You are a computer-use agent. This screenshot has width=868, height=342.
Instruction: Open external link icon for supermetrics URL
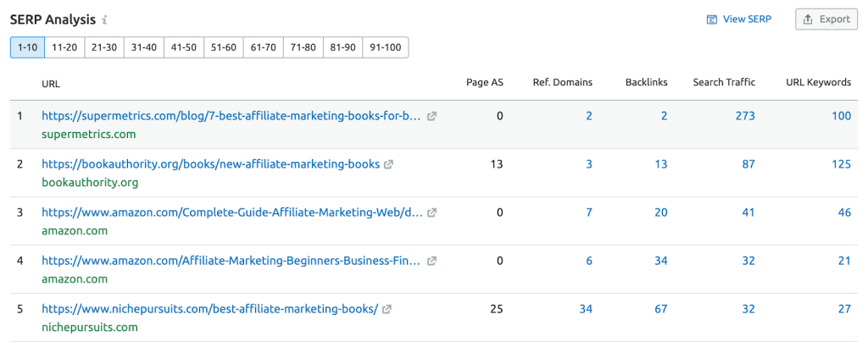431,117
